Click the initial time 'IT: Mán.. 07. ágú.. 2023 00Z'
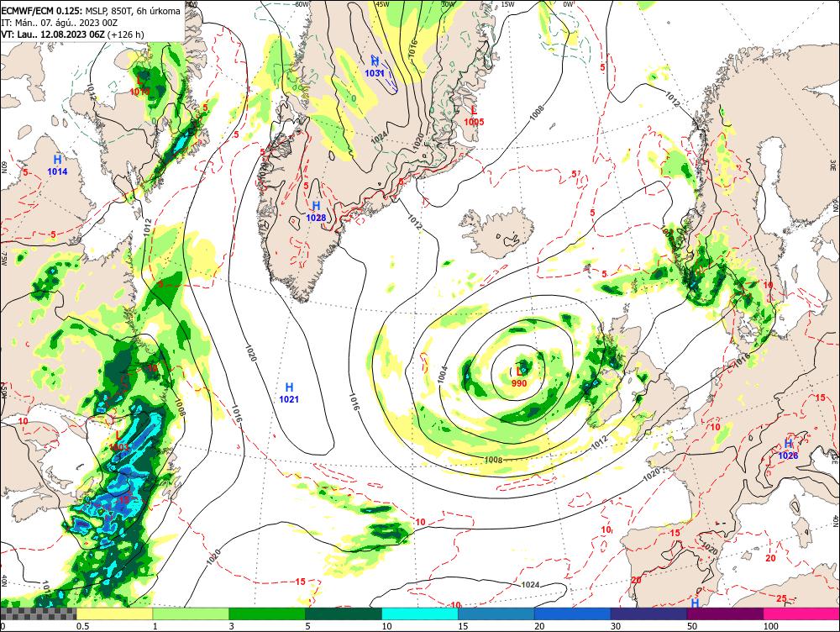 (x=60, y=23)
